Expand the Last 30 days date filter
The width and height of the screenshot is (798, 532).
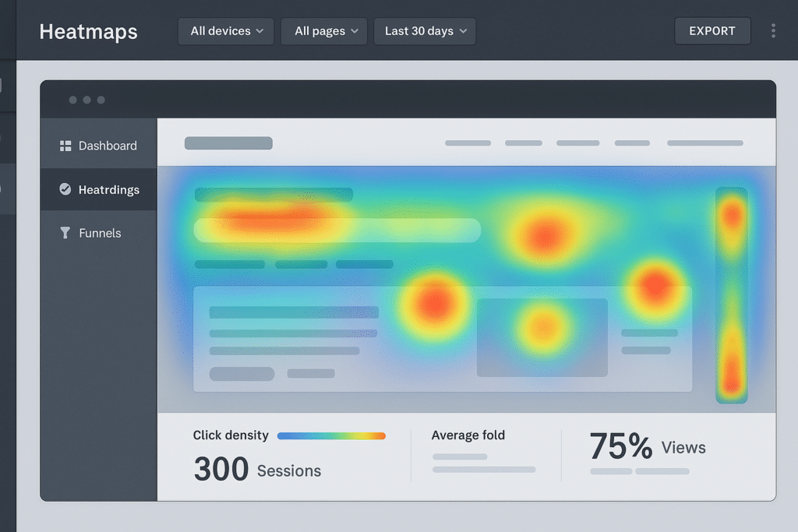click(x=425, y=31)
